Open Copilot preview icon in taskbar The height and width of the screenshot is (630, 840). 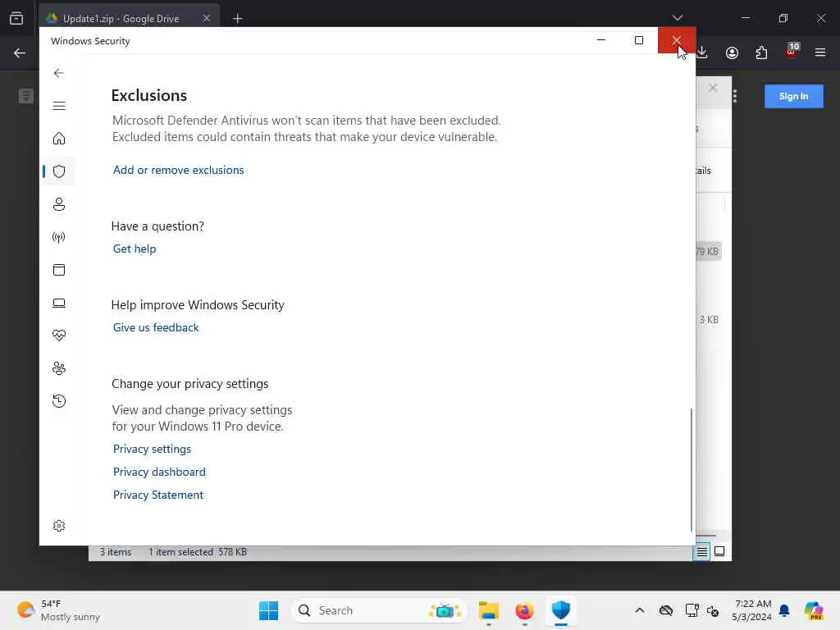click(814, 610)
